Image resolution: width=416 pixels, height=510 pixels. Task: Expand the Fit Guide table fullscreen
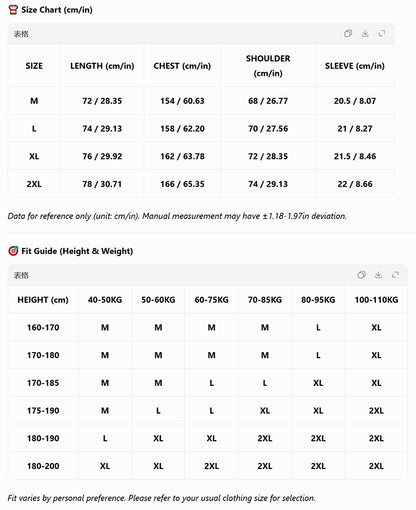[x=395, y=275]
